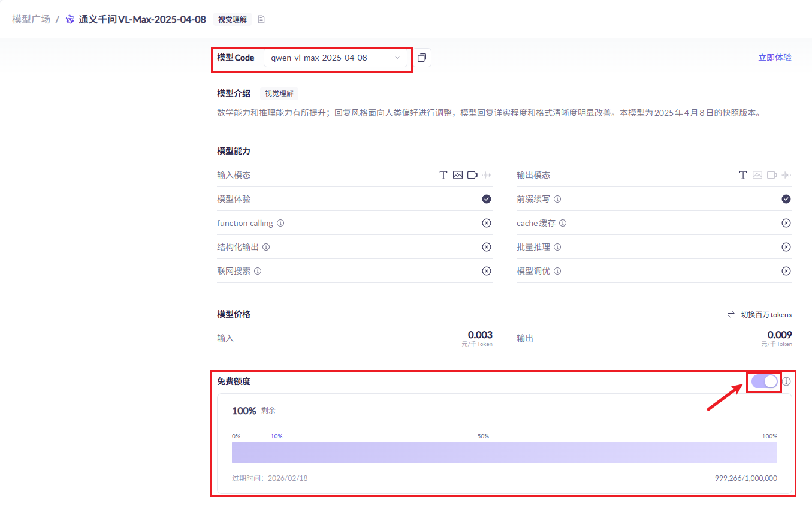
Task: Click the 视觉理解 tag in header
Action: tap(232, 19)
